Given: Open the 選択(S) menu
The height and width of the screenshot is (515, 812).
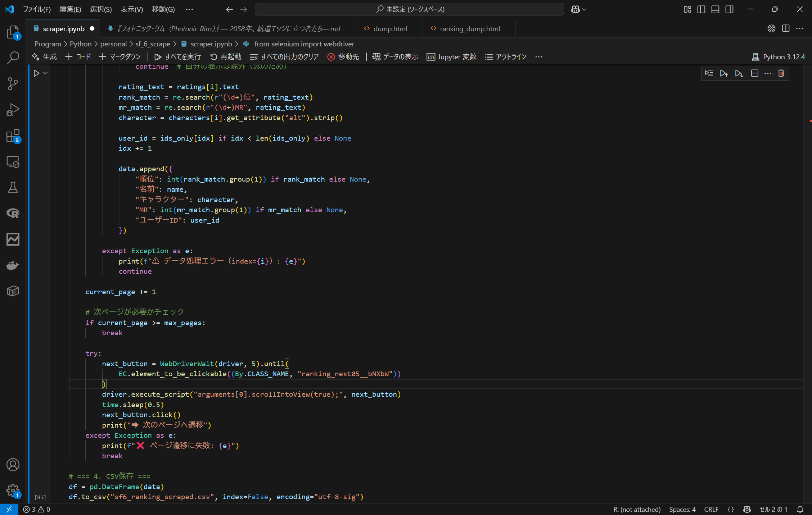Looking at the screenshot, I should click(101, 9).
